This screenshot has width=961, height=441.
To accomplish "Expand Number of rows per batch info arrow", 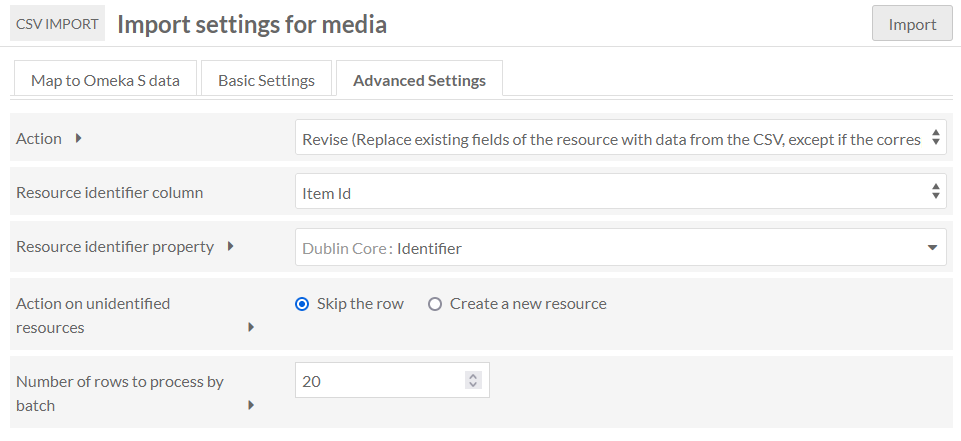I will tap(251, 405).
